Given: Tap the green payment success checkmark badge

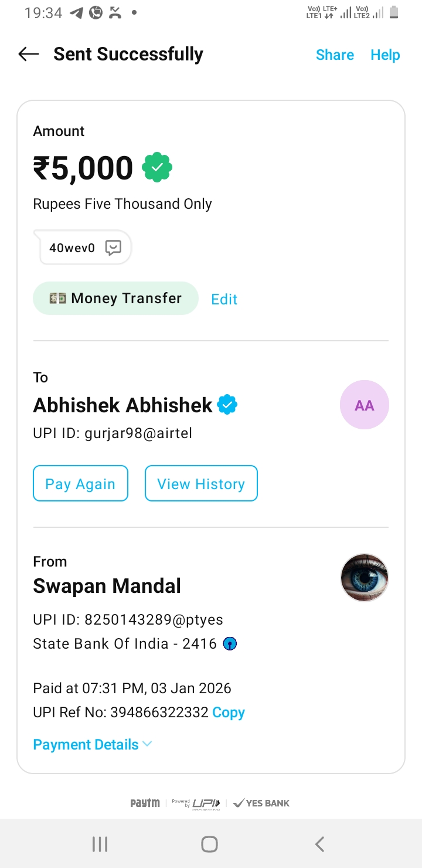Looking at the screenshot, I should pos(157,168).
